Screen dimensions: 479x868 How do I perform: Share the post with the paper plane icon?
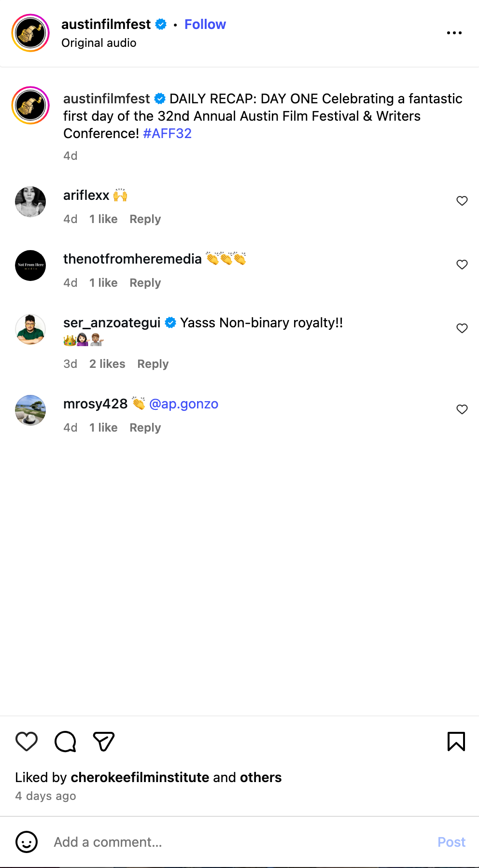(x=103, y=742)
